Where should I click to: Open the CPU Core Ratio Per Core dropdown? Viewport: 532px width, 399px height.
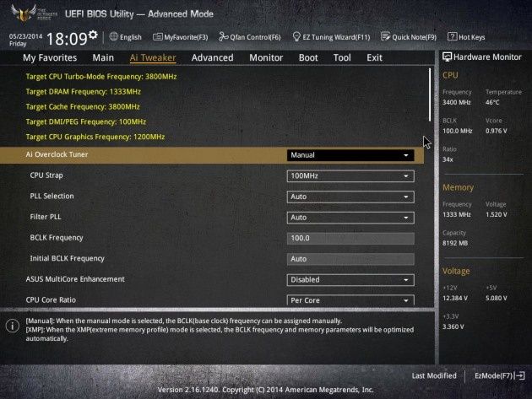coord(350,300)
